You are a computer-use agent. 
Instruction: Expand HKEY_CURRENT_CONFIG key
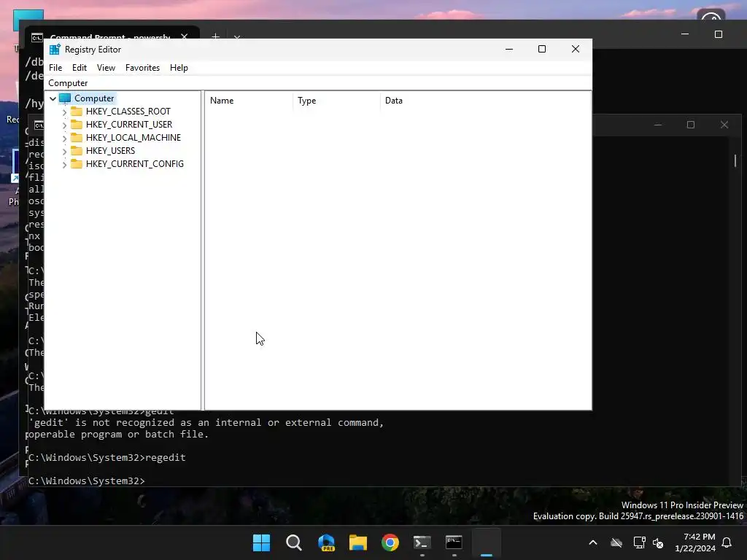64,164
